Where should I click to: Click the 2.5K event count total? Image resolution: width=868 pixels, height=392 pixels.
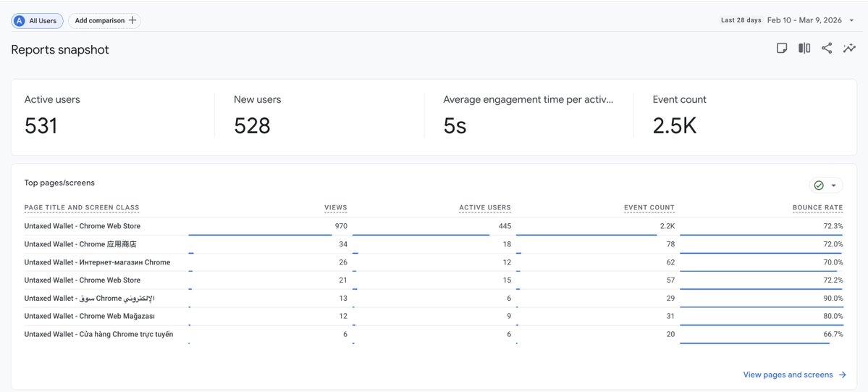[674, 126]
